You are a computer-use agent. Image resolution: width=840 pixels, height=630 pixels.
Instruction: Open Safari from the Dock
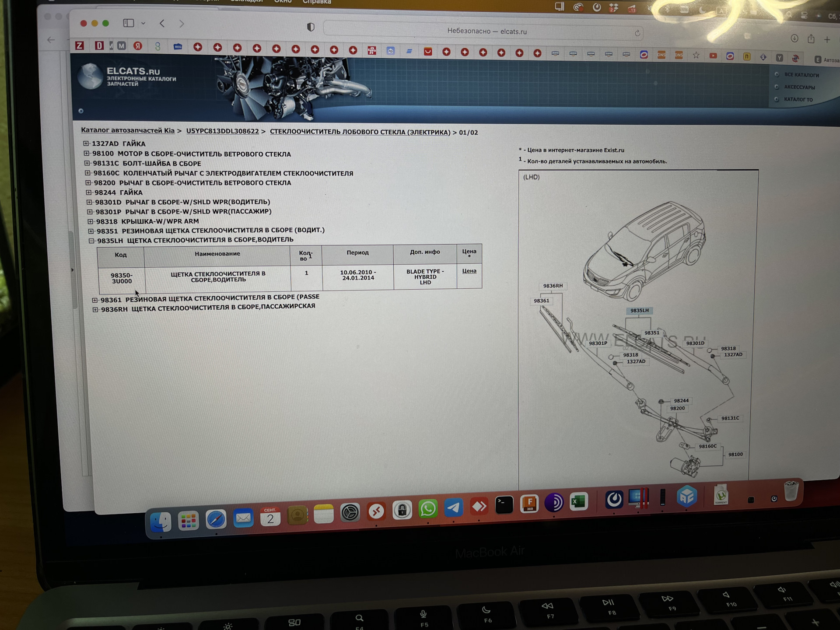tap(216, 520)
